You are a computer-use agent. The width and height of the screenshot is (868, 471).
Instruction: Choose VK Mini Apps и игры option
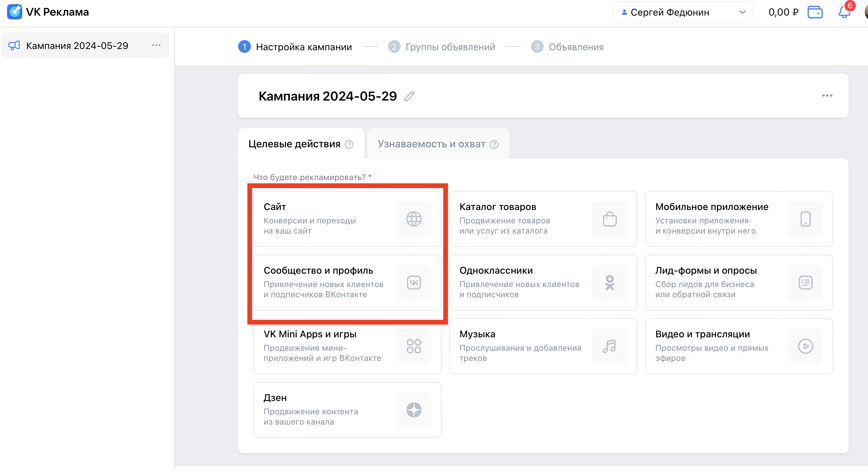click(x=348, y=346)
